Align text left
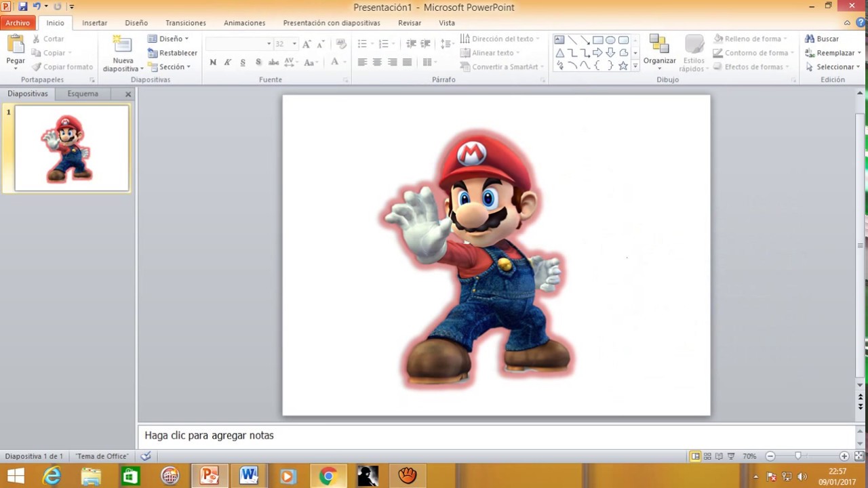Image resolution: width=868 pixels, height=488 pixels. (x=362, y=62)
